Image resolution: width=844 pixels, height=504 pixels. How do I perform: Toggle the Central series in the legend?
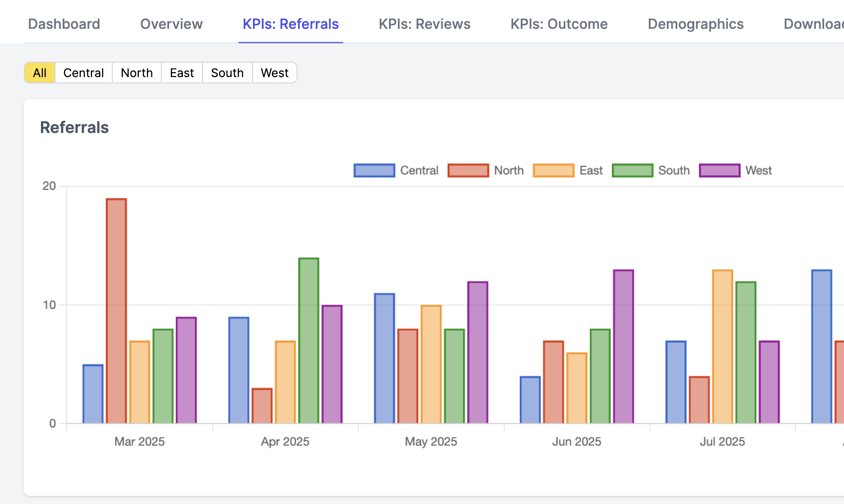pos(397,170)
